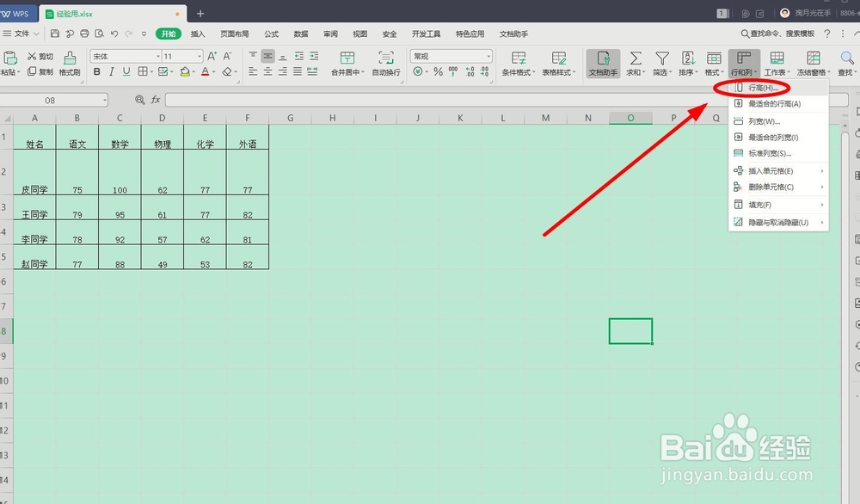Collapse Rows and Columns (行和列) menu
The width and height of the screenshot is (860, 504).
tap(744, 64)
